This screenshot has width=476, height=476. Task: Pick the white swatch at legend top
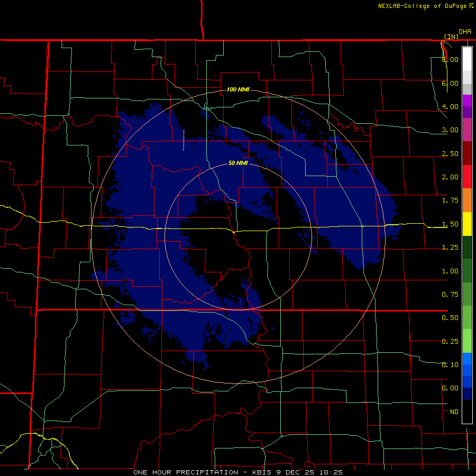467,59
